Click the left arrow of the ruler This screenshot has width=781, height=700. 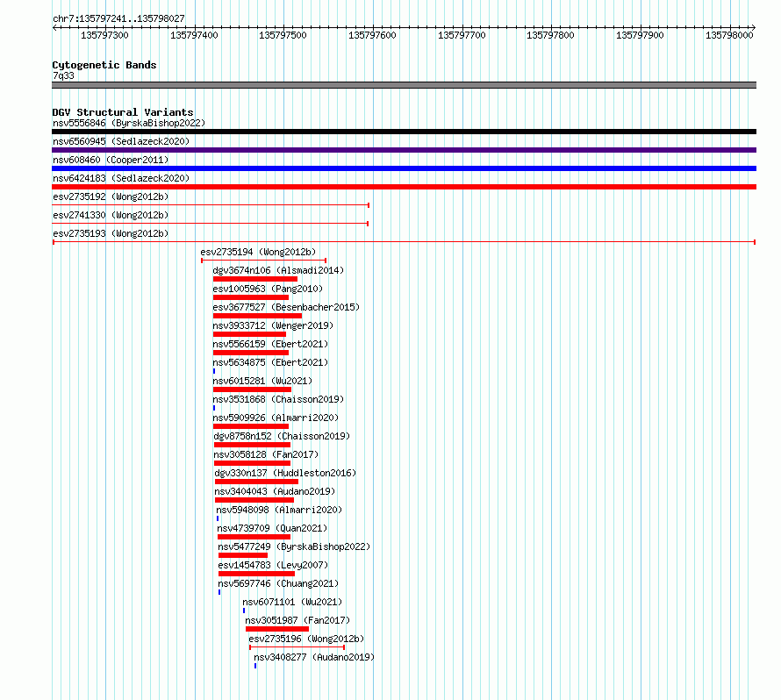point(54,28)
